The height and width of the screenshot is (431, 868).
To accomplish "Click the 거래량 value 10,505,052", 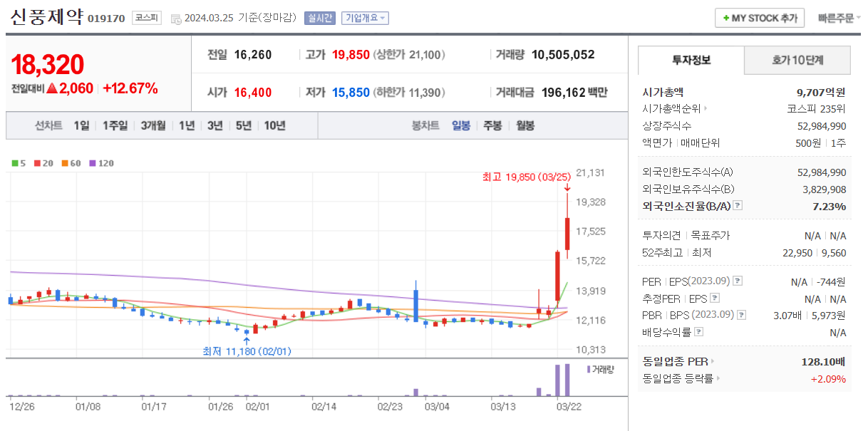I will click(x=563, y=54).
